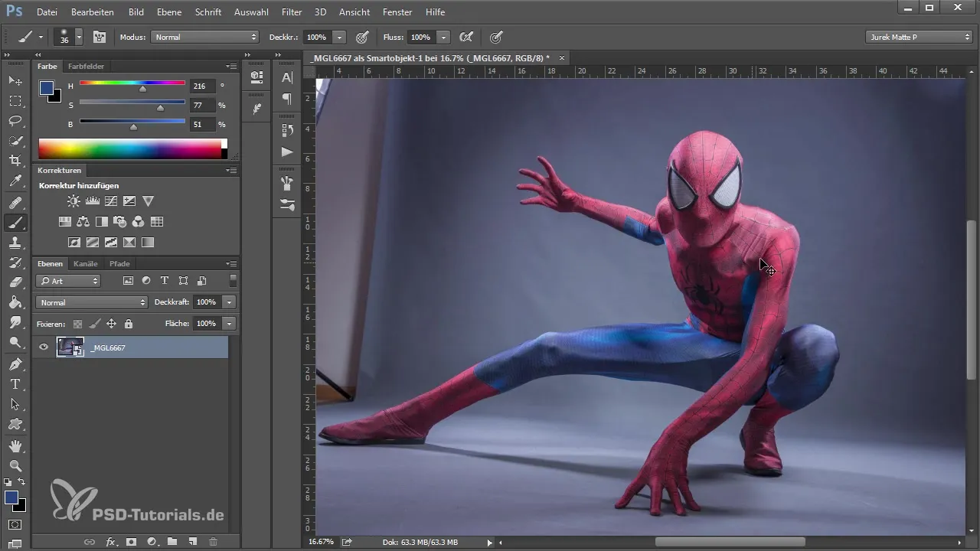Delete layer with trash icon

[x=214, y=542]
